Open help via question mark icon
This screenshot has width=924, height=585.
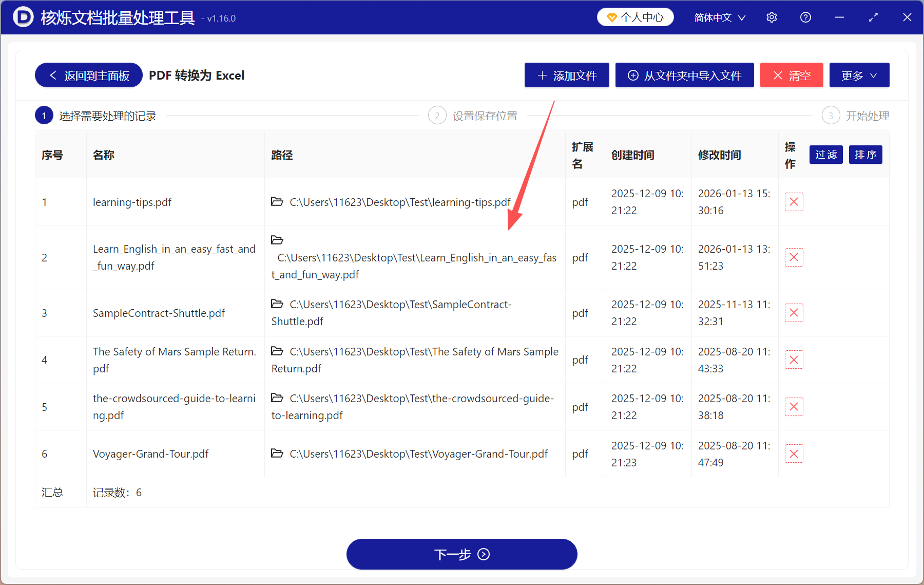point(805,17)
